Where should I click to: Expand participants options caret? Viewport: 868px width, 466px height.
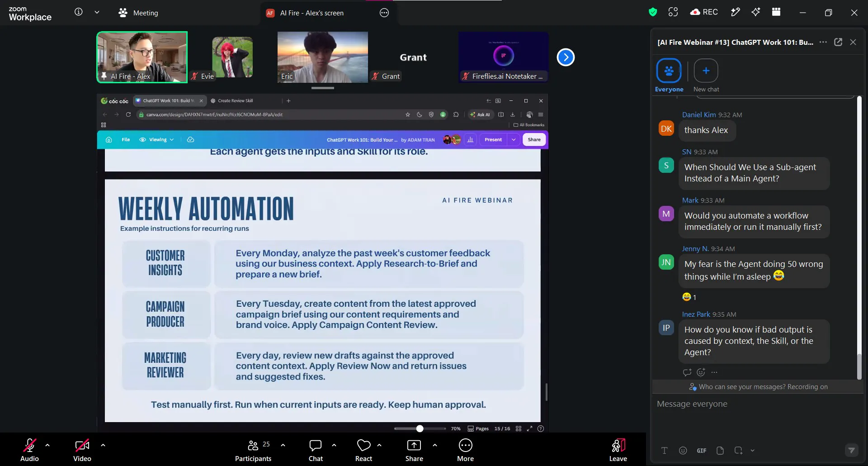click(283, 445)
